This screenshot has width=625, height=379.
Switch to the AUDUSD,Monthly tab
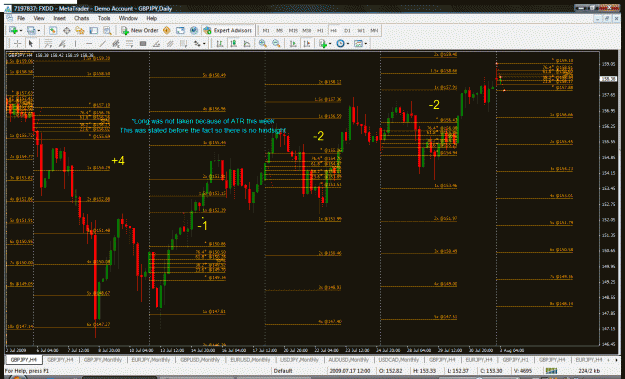point(348,360)
